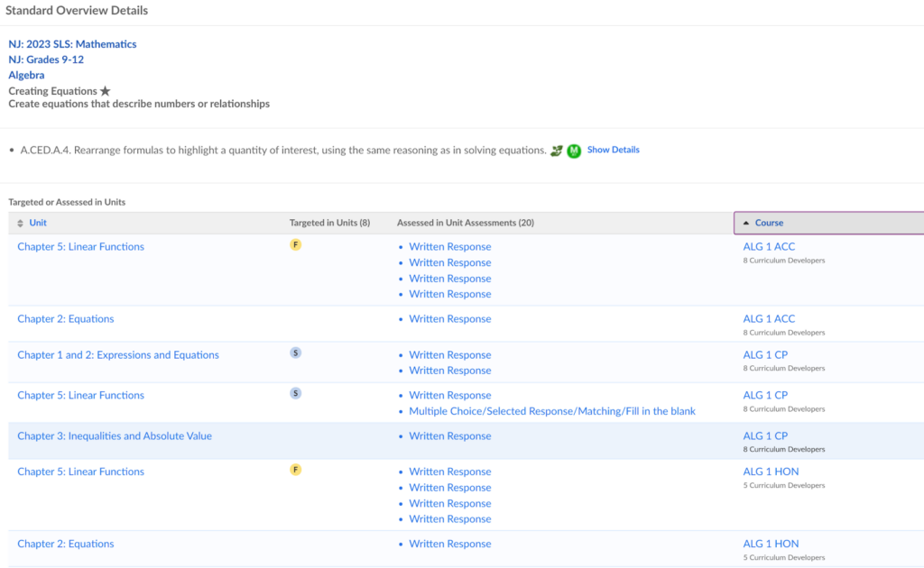Click the green leaf icon beside standard A.CED.A.4
The width and height of the screenshot is (924, 568).
pyautogui.click(x=557, y=151)
